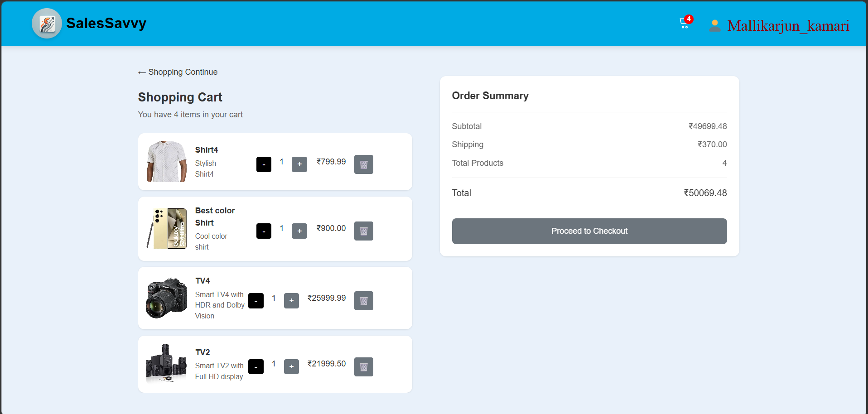
Task: Remove Best color Shirt using trash icon
Action: point(363,231)
